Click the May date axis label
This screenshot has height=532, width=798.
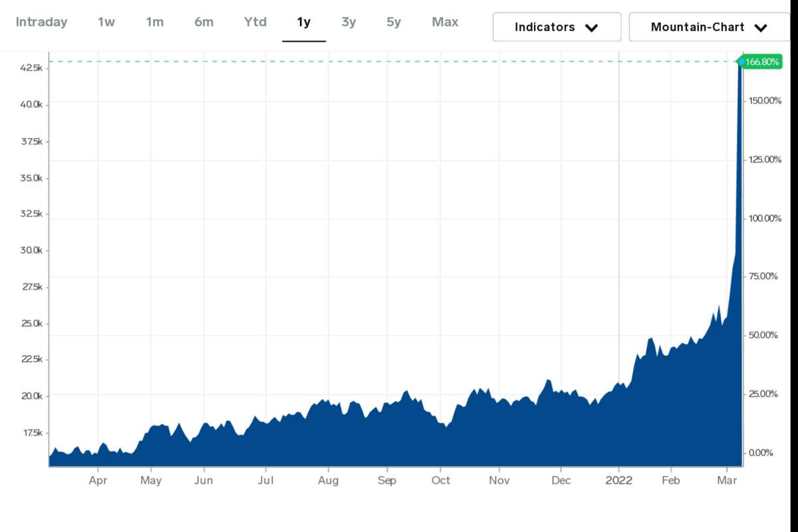pyautogui.click(x=151, y=480)
